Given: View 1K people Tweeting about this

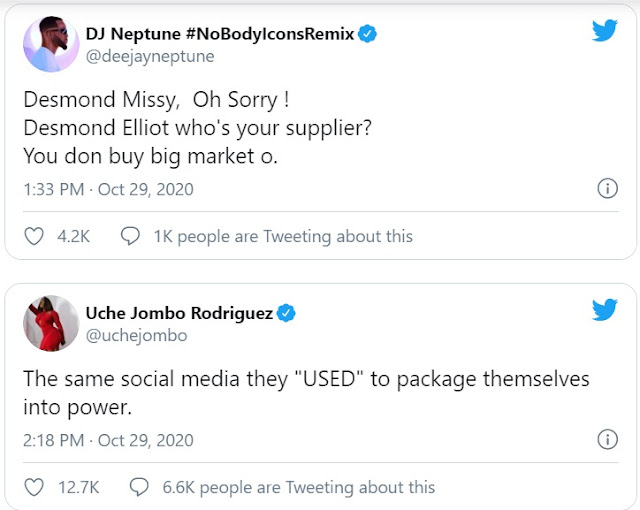Looking at the screenshot, I should (x=283, y=237).
